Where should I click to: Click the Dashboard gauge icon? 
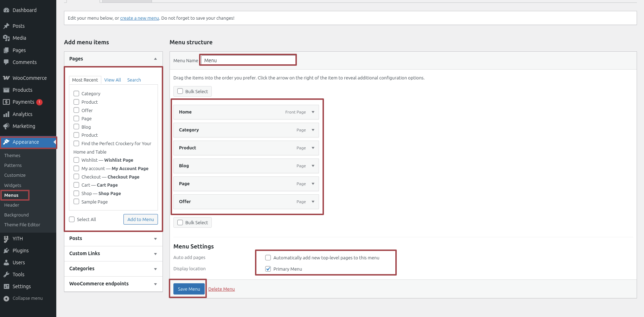pos(6,10)
